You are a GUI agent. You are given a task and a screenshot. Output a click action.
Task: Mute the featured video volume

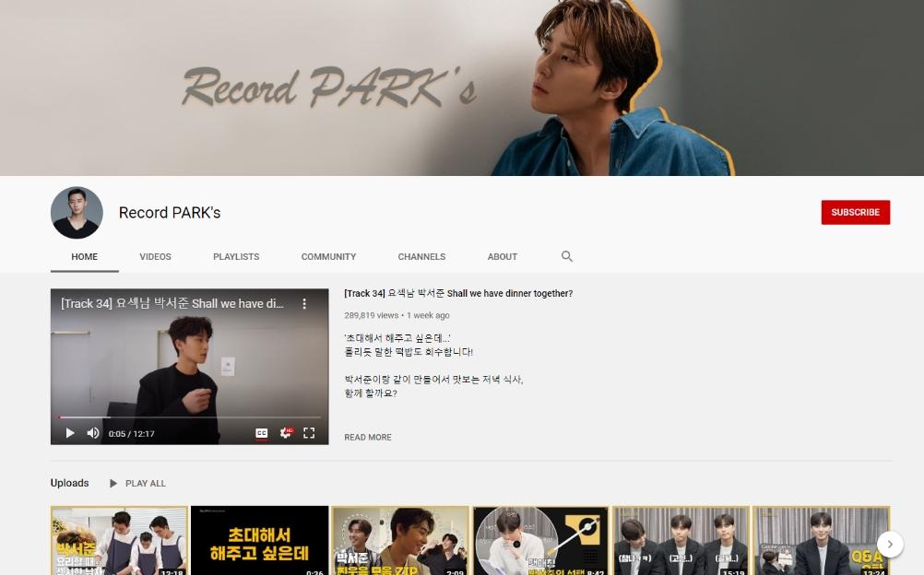[x=93, y=433]
